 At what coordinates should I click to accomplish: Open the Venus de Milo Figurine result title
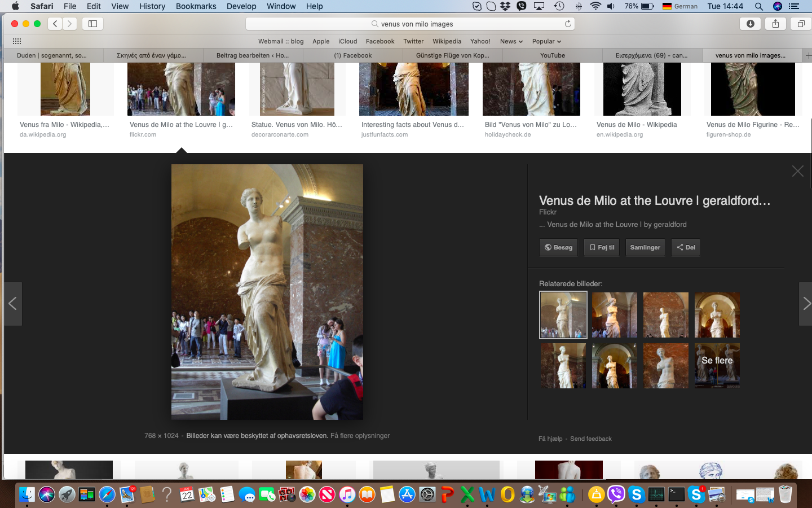click(x=753, y=125)
